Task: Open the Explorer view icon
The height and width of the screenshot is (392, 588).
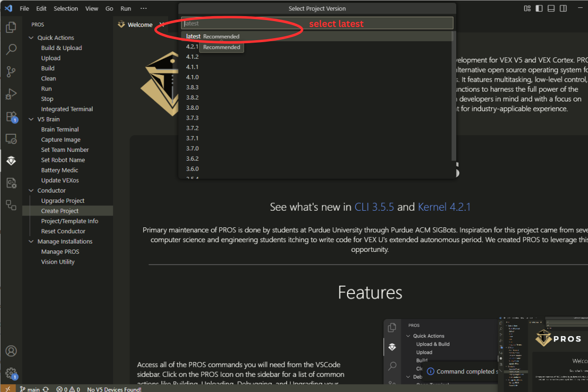Action: pyautogui.click(x=11, y=27)
